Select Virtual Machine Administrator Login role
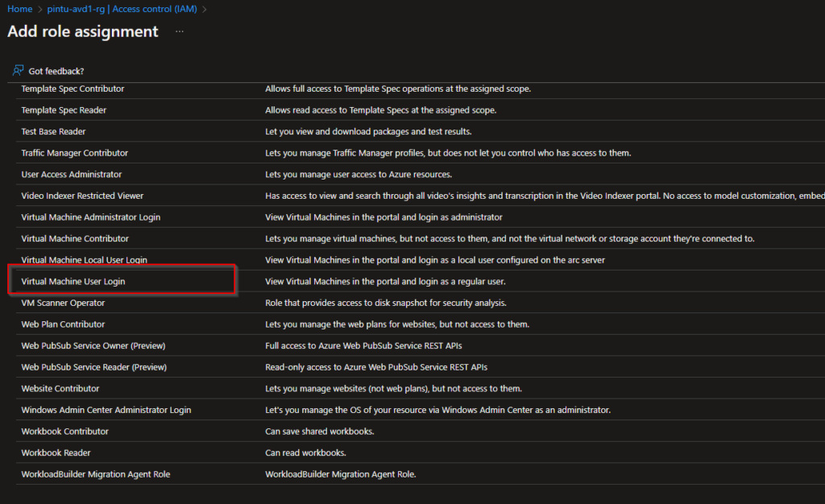Image resolution: width=825 pixels, height=504 pixels. 90,217
